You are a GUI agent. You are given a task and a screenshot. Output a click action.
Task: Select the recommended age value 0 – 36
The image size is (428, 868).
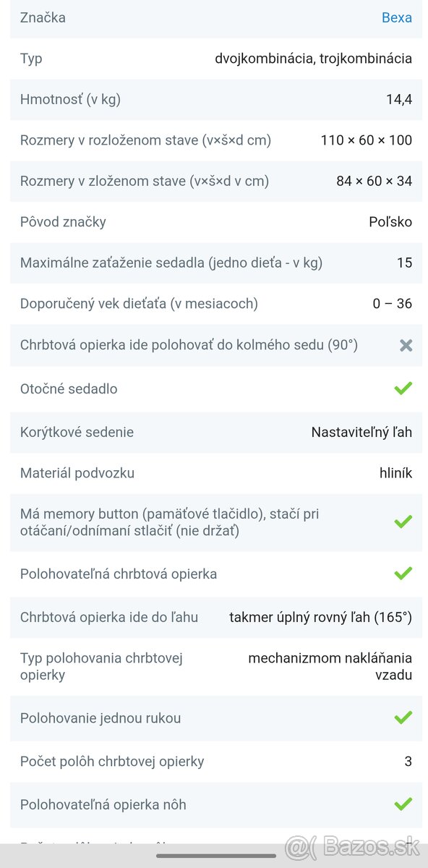coord(390,303)
